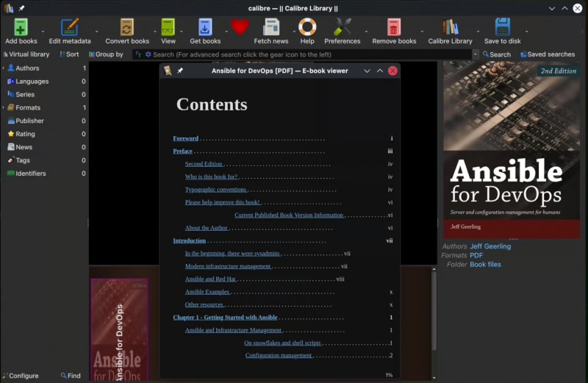This screenshot has width=588, height=383.
Task: Open Fetch news icon
Action: coord(271,27)
